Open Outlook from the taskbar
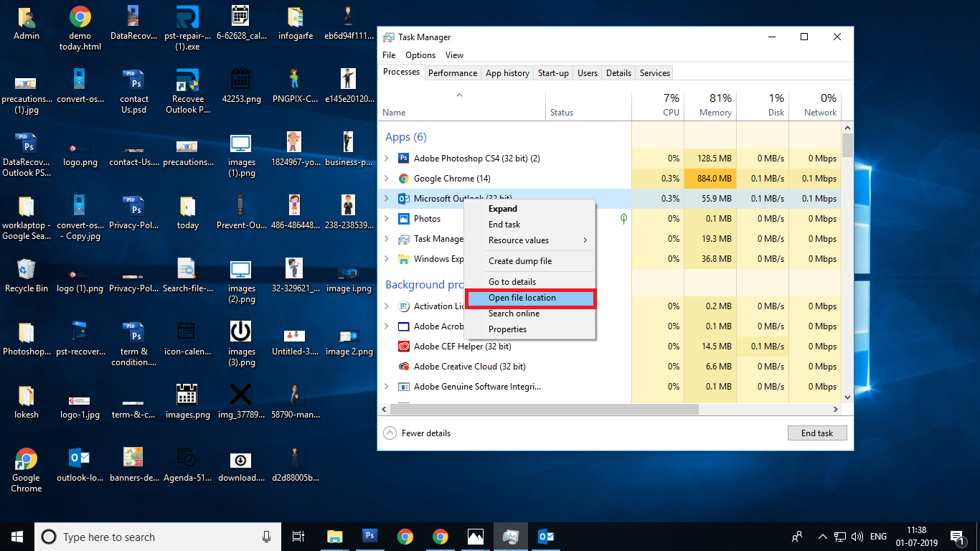This screenshot has height=551, width=980. [x=546, y=536]
